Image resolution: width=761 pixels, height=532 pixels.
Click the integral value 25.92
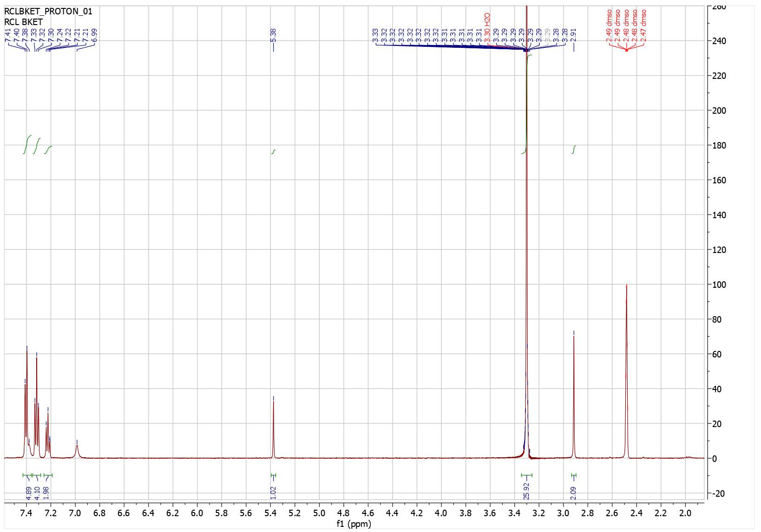point(526,491)
